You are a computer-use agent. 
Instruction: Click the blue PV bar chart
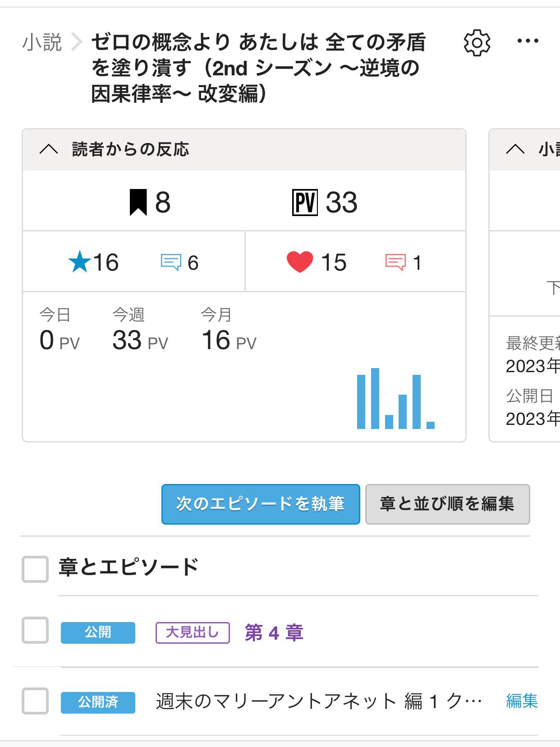coord(395,399)
